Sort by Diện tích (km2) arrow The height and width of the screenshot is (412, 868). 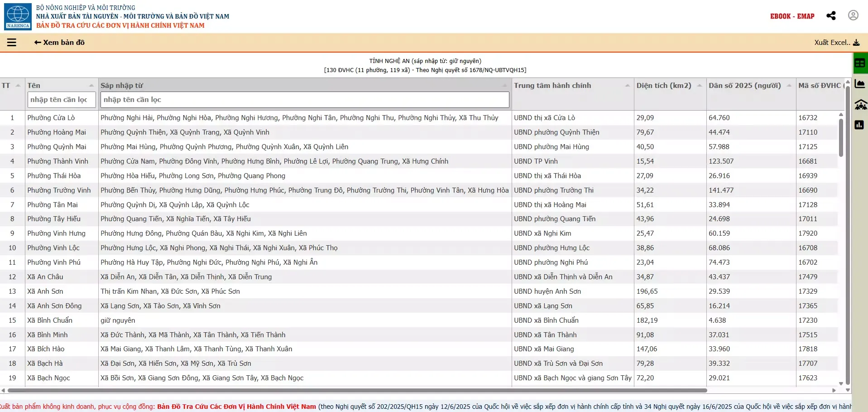700,85
